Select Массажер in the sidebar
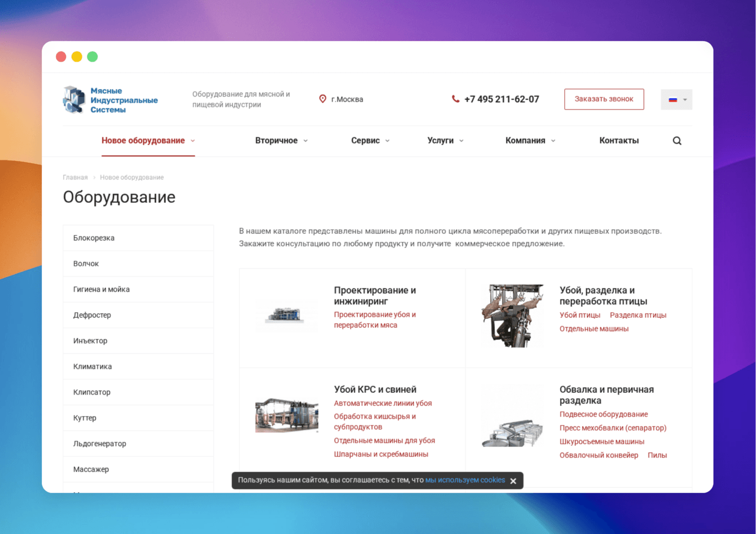The image size is (756, 534). 138,469
